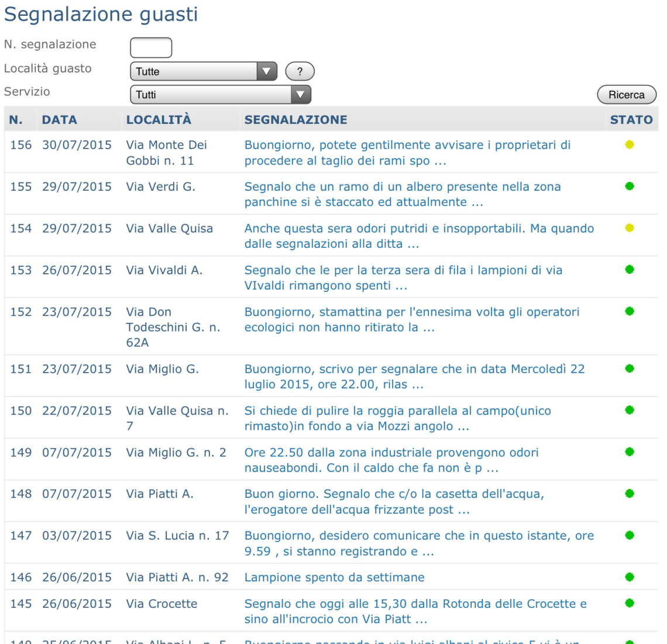Open report about pulire la roggia
The height and width of the screenshot is (644, 667).
[397, 419]
